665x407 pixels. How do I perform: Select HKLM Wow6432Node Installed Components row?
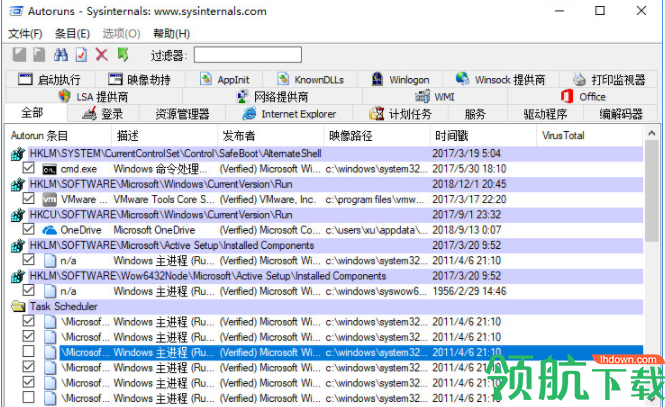click(336, 276)
